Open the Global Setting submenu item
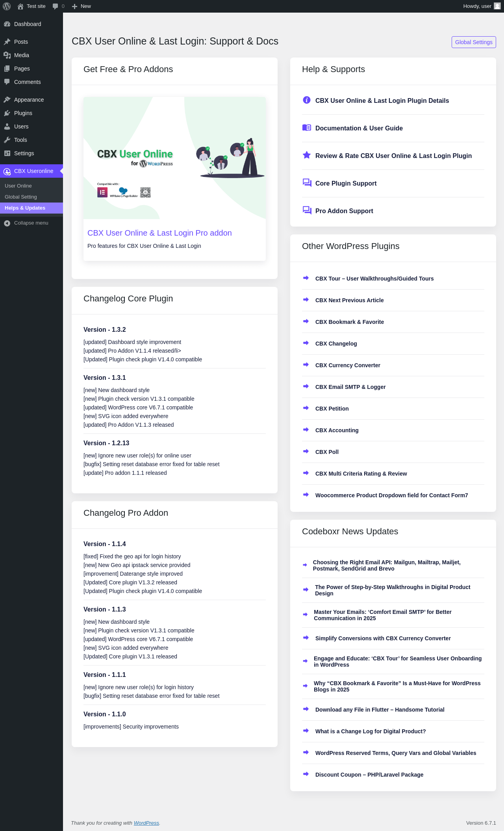 [31, 197]
